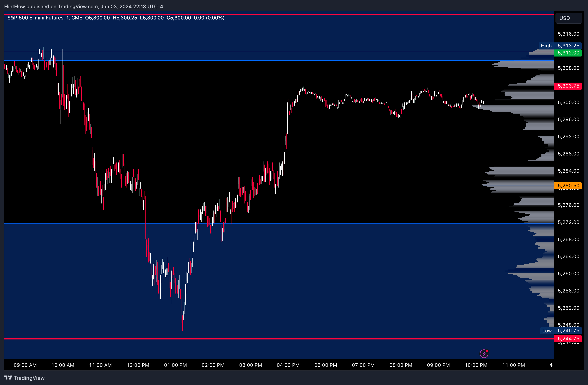The image size is (588, 385).
Task: Click the Low 5,246.75 price label
Action: (561, 331)
